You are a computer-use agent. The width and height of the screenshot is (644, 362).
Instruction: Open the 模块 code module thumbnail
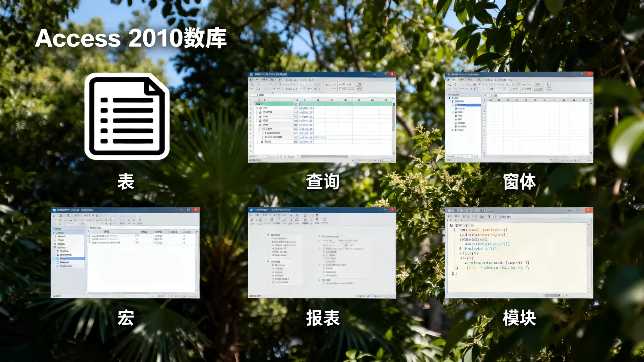point(519,252)
